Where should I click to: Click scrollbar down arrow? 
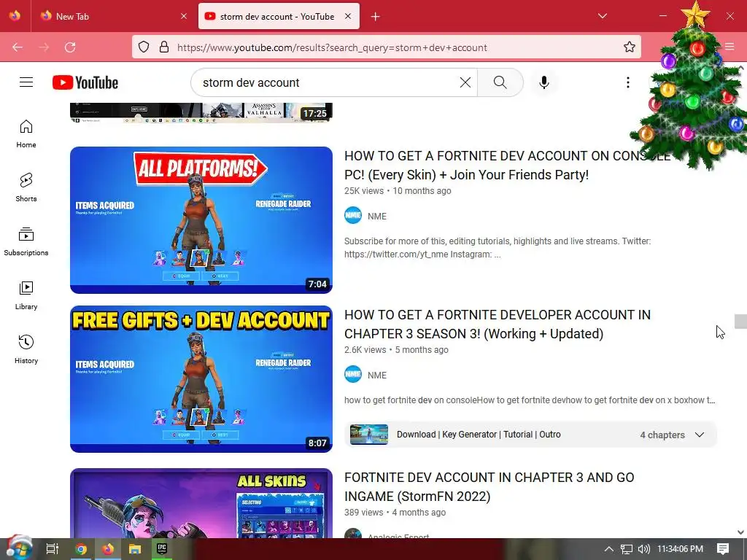[740, 532]
